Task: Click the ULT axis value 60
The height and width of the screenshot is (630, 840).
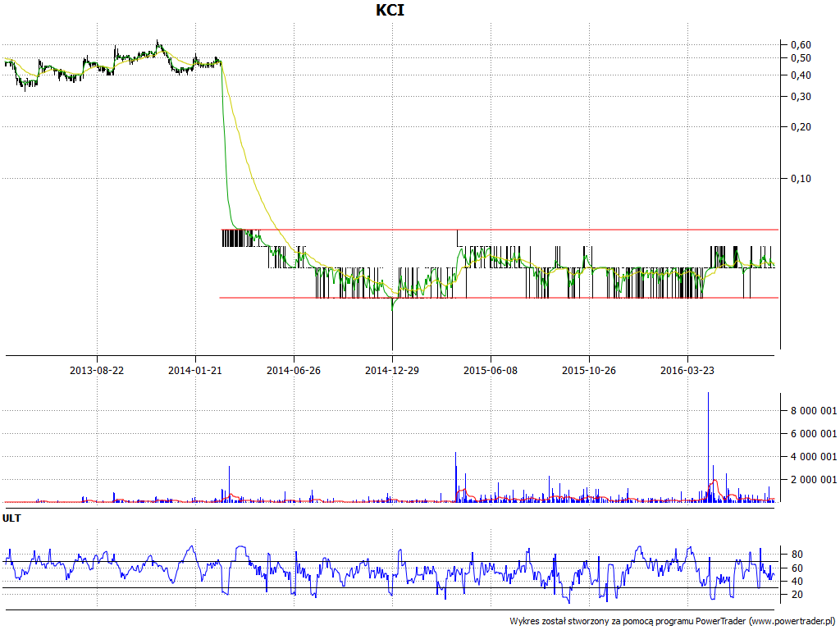Action: coord(797,568)
